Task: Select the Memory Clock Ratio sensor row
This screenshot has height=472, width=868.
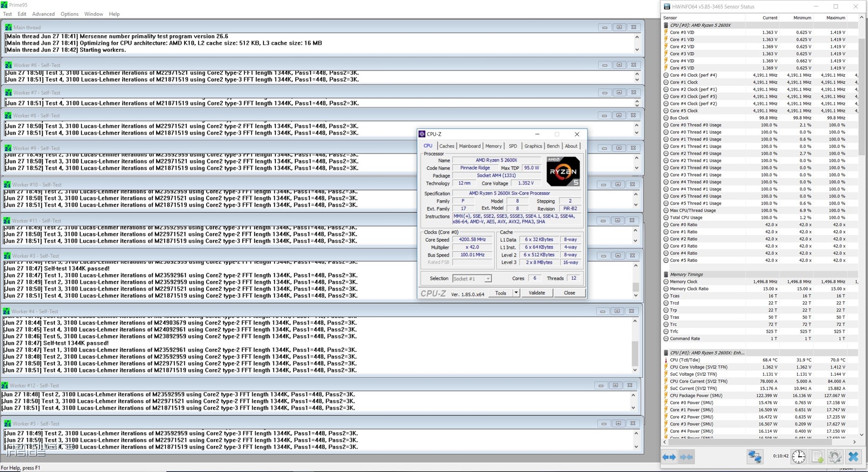Action: [760, 289]
